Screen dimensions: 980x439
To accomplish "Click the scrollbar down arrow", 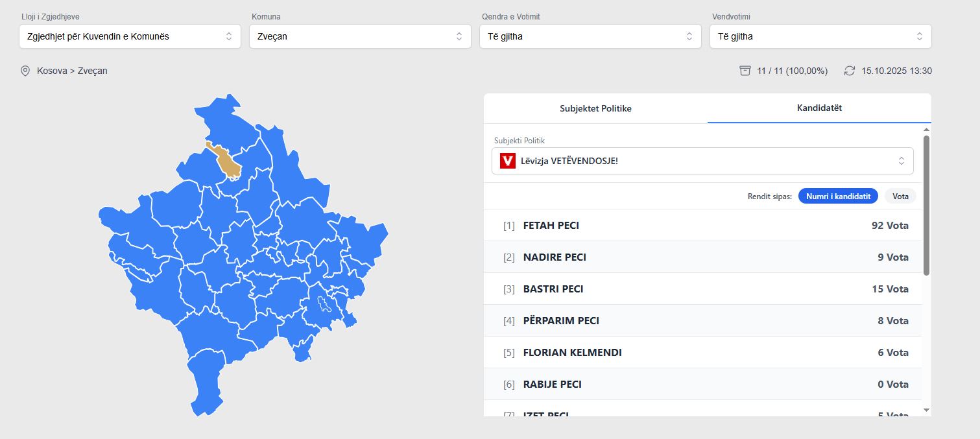I will (x=926, y=410).
